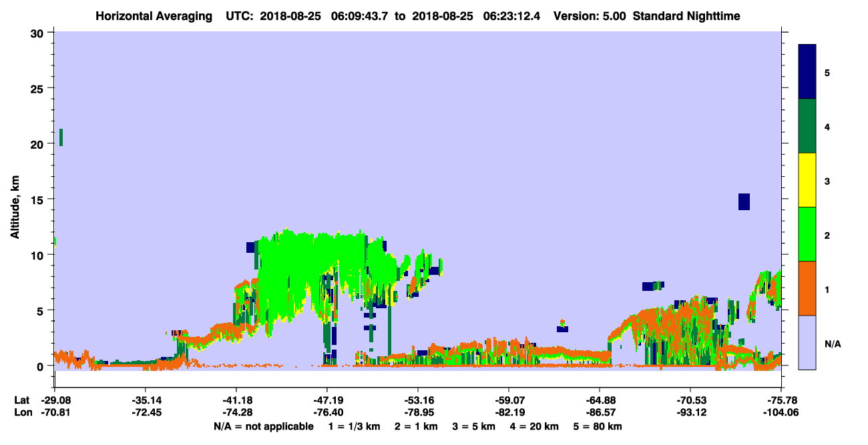Click the yellow colorbar segment labeled 3
Viewport: 868px width, 445px height.
[807, 180]
